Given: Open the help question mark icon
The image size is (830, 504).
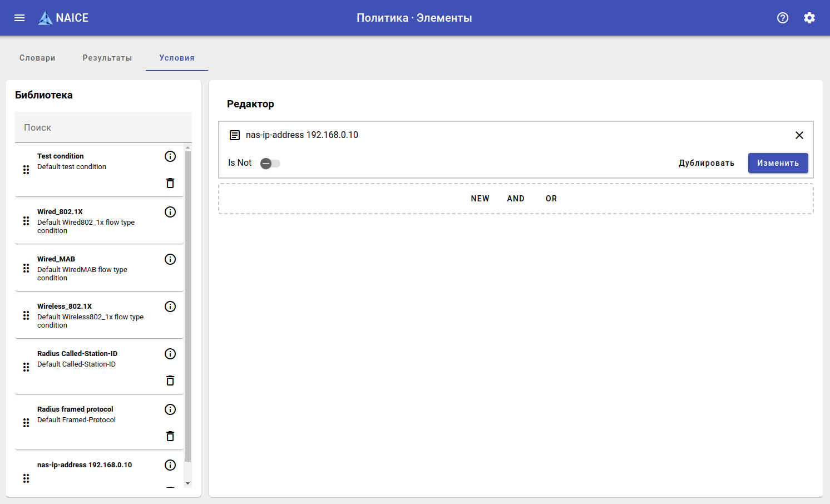Looking at the screenshot, I should pos(783,18).
